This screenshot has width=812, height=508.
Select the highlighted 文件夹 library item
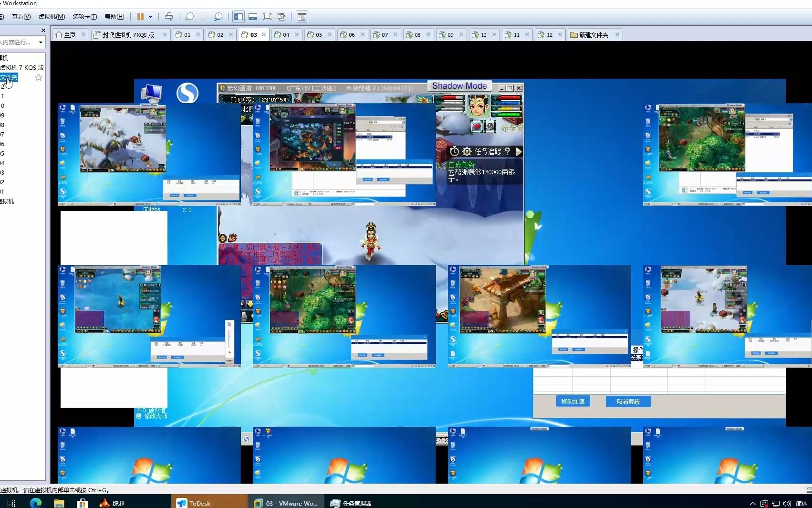tap(9, 77)
